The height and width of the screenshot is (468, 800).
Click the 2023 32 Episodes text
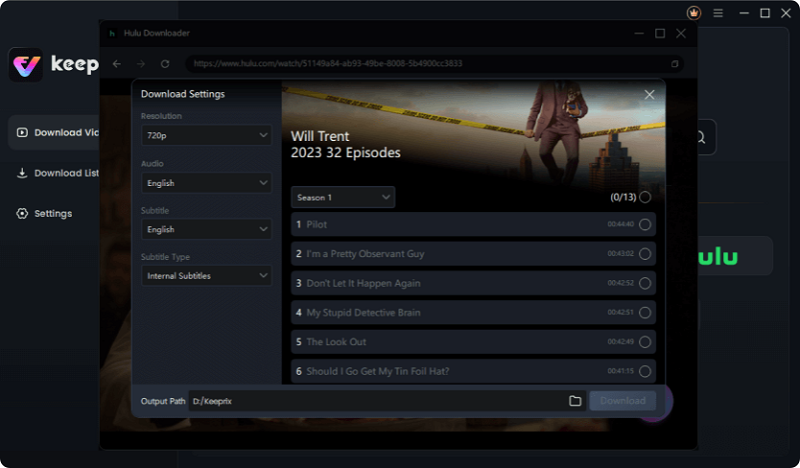(345, 153)
